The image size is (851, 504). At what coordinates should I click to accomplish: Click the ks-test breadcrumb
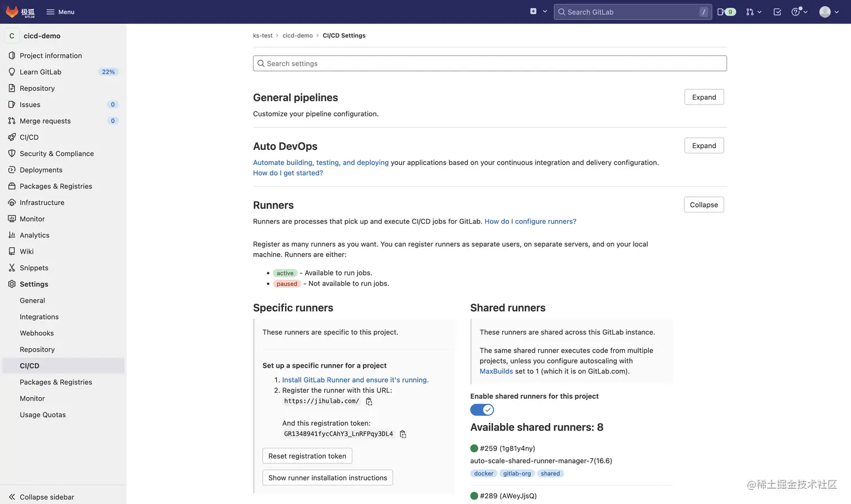tap(263, 35)
